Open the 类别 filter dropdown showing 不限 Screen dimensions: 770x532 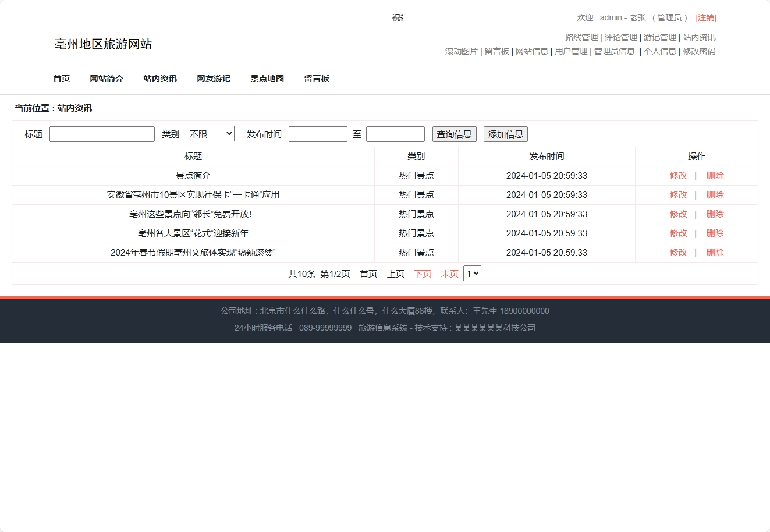coord(210,133)
